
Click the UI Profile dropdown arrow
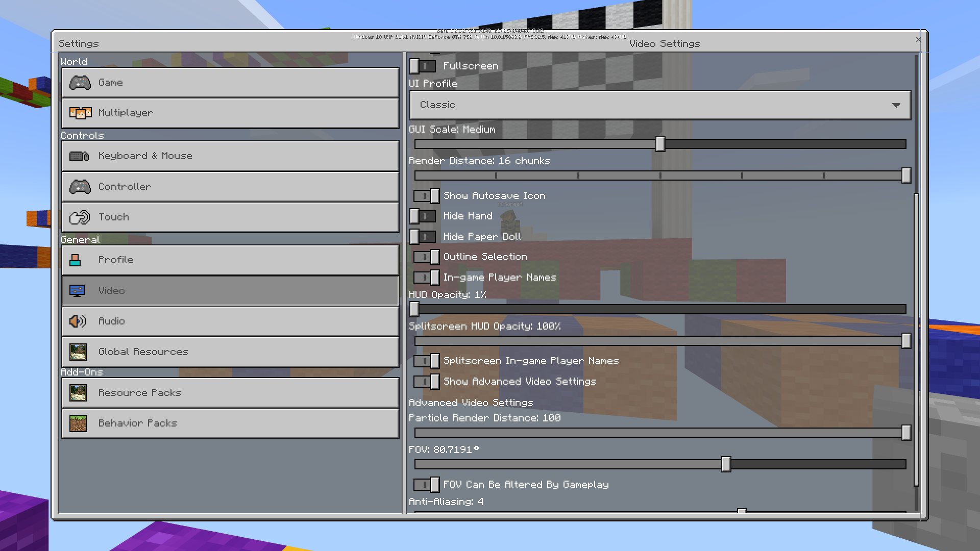pos(896,105)
